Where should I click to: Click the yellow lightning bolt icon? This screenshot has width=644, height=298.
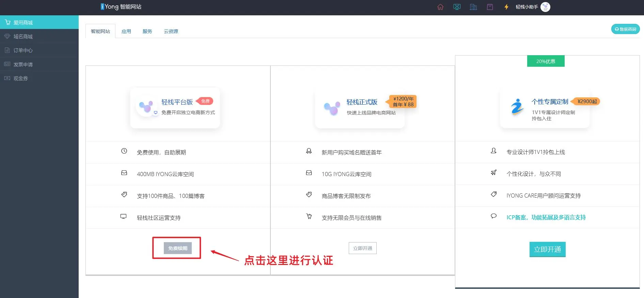point(506,7)
